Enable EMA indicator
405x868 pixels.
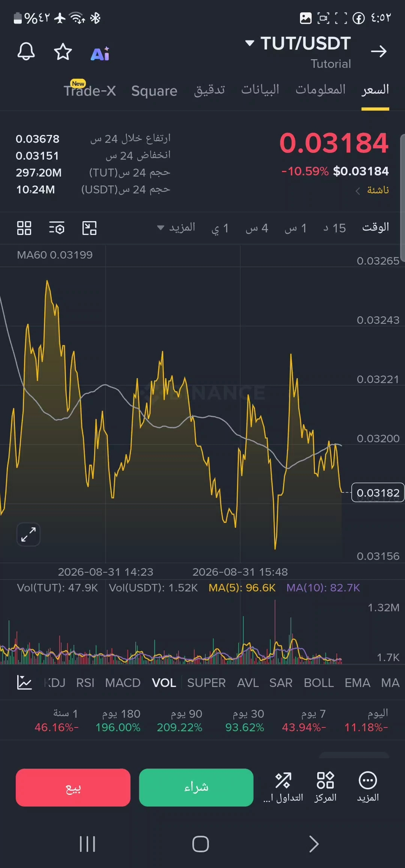tap(357, 683)
